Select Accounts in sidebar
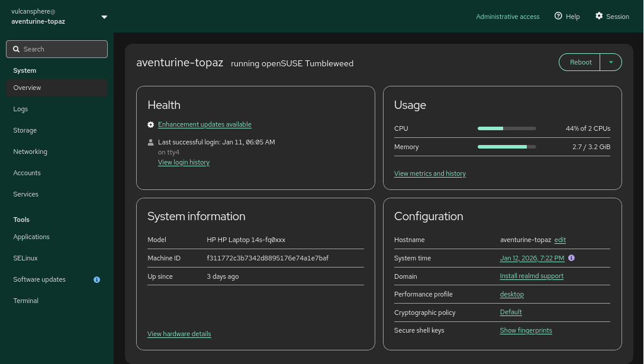The height and width of the screenshot is (364, 644). [57, 173]
